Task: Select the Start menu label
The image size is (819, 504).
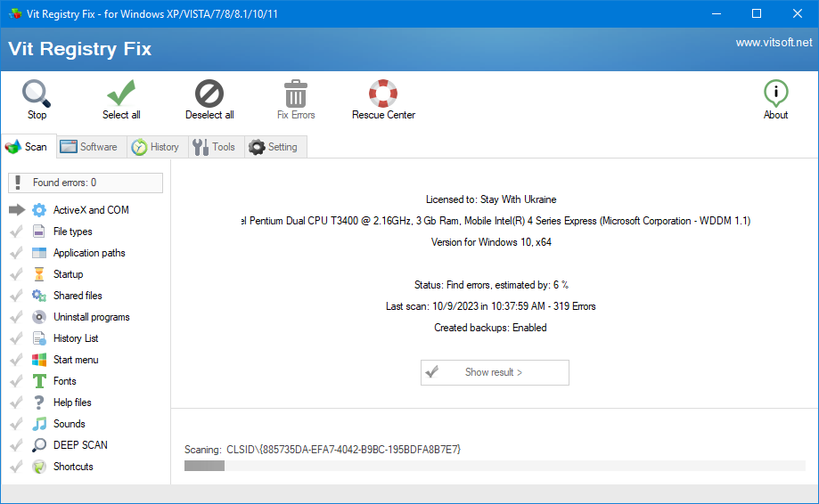Action: click(x=76, y=360)
